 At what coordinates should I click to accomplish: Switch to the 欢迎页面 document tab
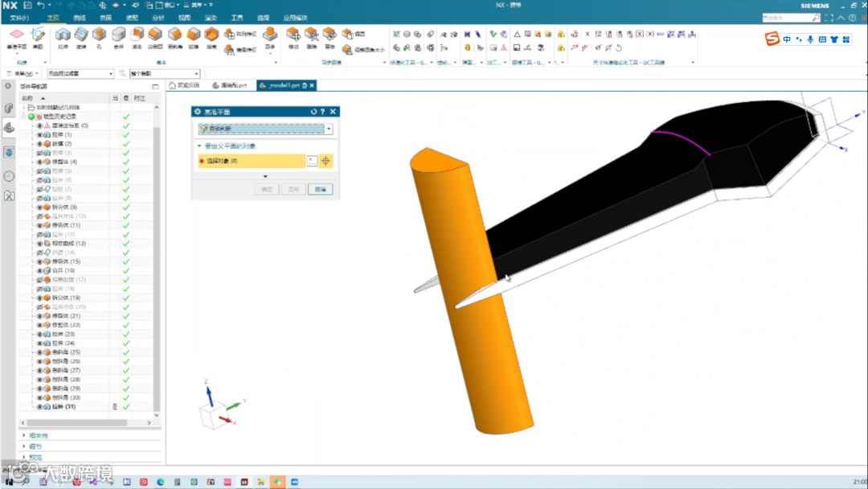(x=184, y=85)
